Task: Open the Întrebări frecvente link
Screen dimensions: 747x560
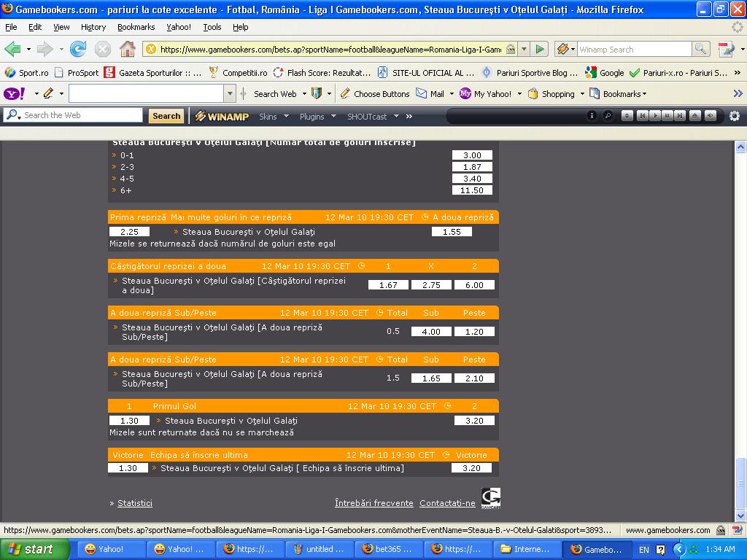Action: point(374,503)
